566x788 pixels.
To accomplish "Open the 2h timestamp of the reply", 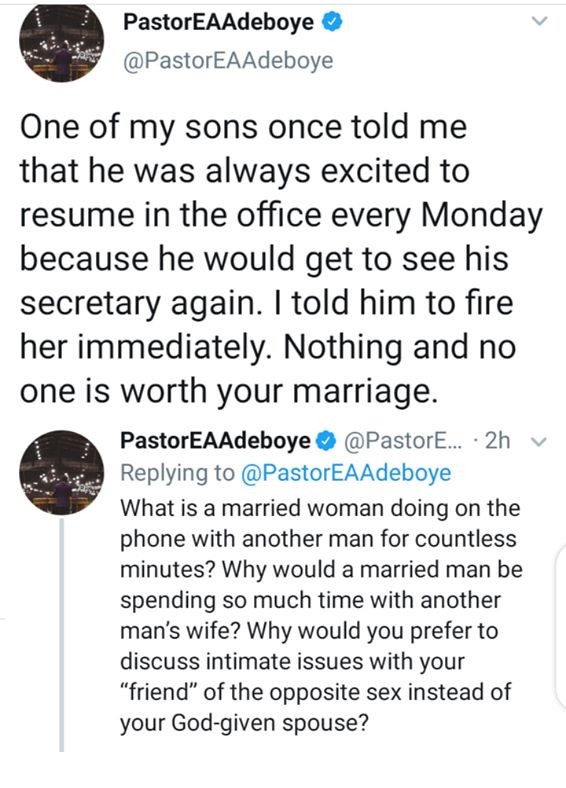I will coord(497,441).
